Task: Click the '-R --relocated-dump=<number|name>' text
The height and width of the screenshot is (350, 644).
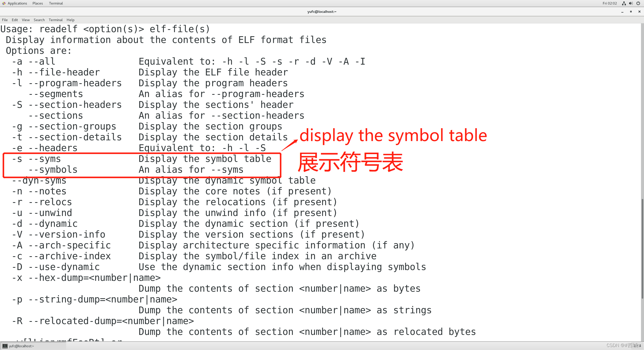Action: 103,321
